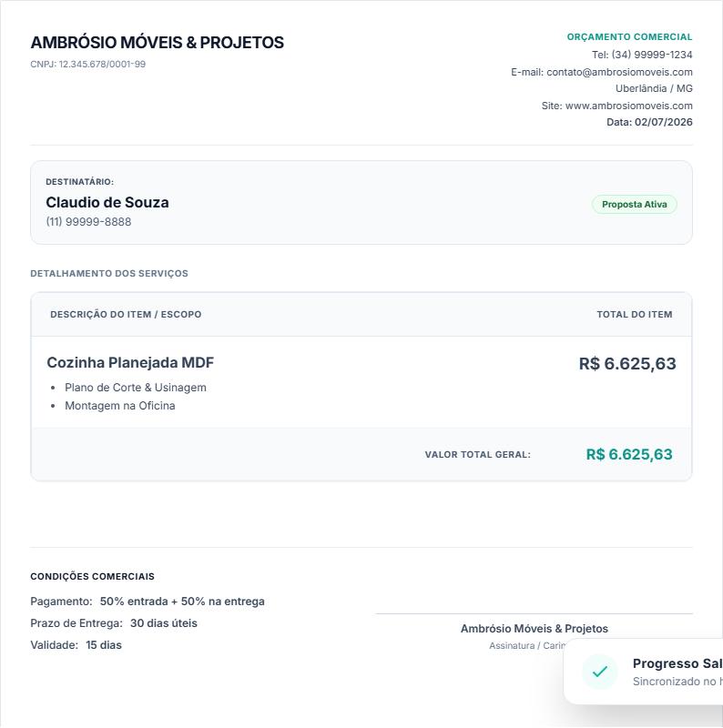Image resolution: width=723 pixels, height=728 pixels.
Task: Click the Proposta Ativa status badge
Action: coord(635,204)
